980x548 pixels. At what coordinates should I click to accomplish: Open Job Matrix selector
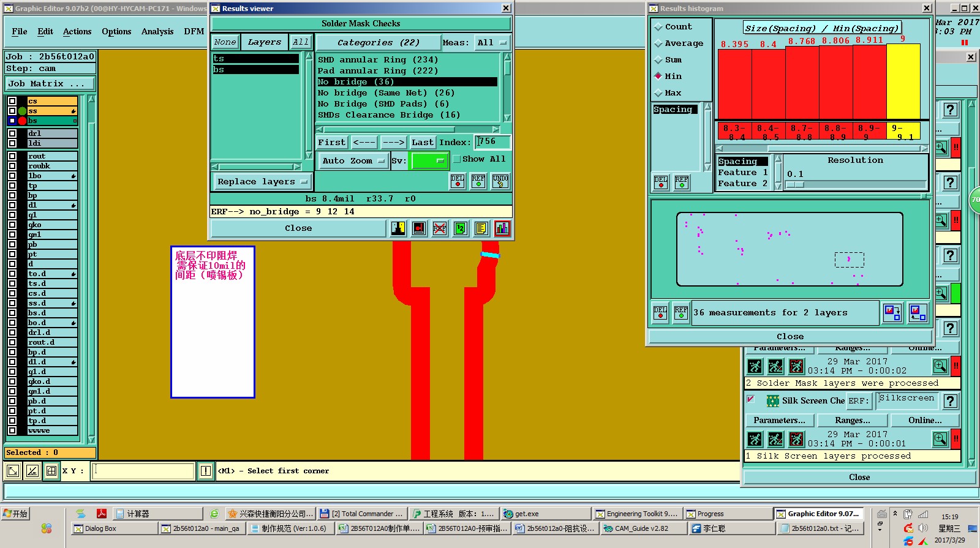(x=50, y=84)
